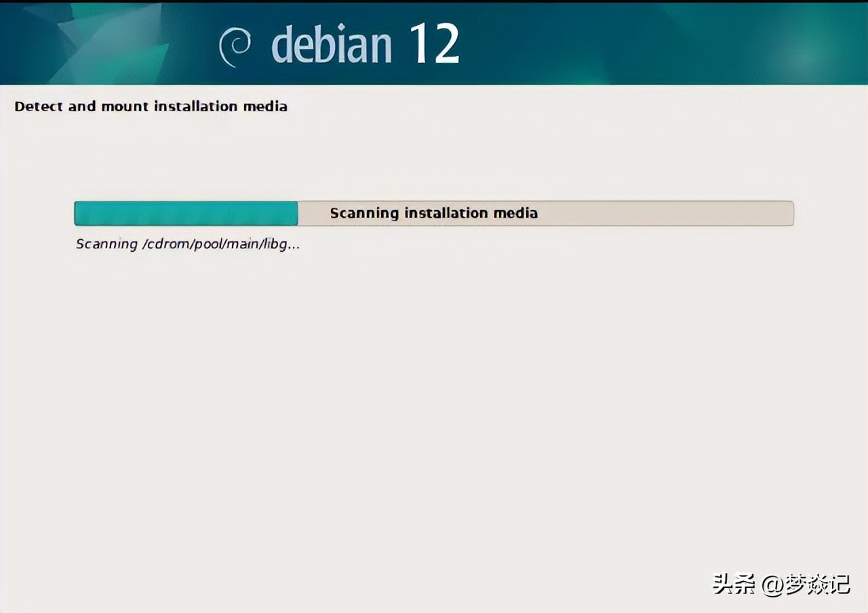Click the far right end of progress bar
Screen dimensions: 868x613
tap(791, 213)
